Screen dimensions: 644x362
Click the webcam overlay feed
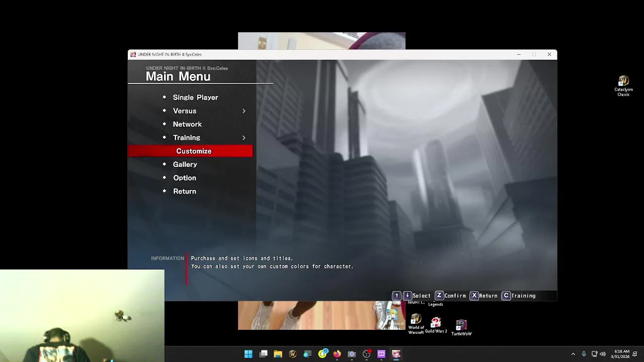point(82,316)
